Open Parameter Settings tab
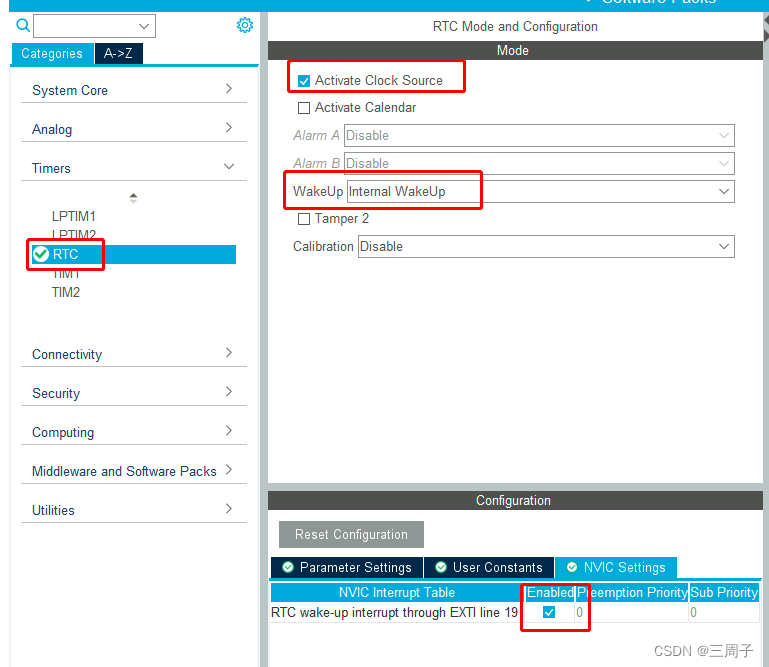 coord(347,567)
